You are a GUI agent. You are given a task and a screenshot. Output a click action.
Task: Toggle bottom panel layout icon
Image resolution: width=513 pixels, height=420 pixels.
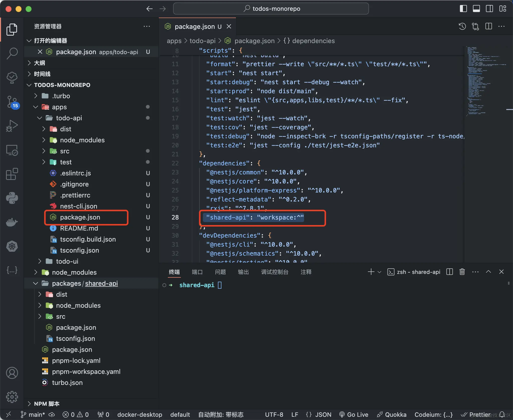pos(476,9)
